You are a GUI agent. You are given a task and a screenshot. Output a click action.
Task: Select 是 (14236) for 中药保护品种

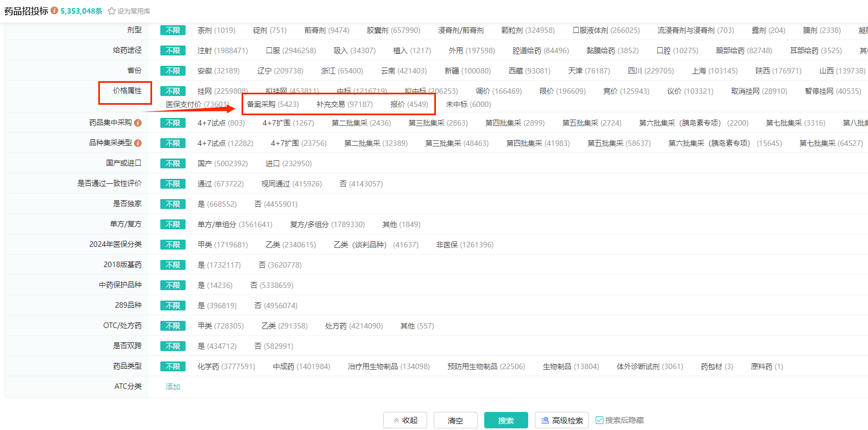(215, 285)
